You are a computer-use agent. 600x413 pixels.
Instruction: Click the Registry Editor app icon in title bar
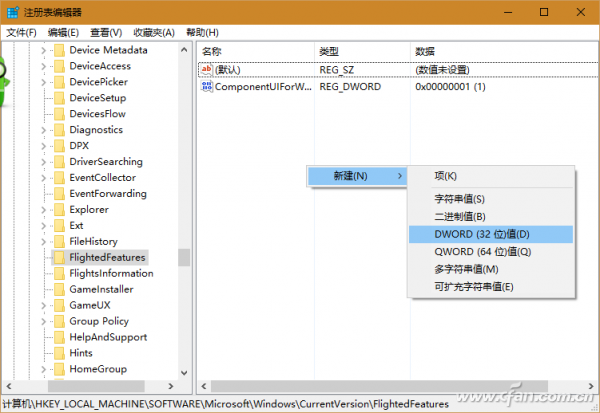pyautogui.click(x=11, y=12)
